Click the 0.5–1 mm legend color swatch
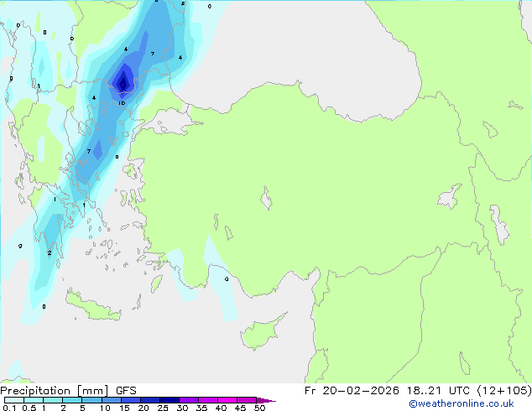Viewport: 532px width, 411px height. coord(34,400)
